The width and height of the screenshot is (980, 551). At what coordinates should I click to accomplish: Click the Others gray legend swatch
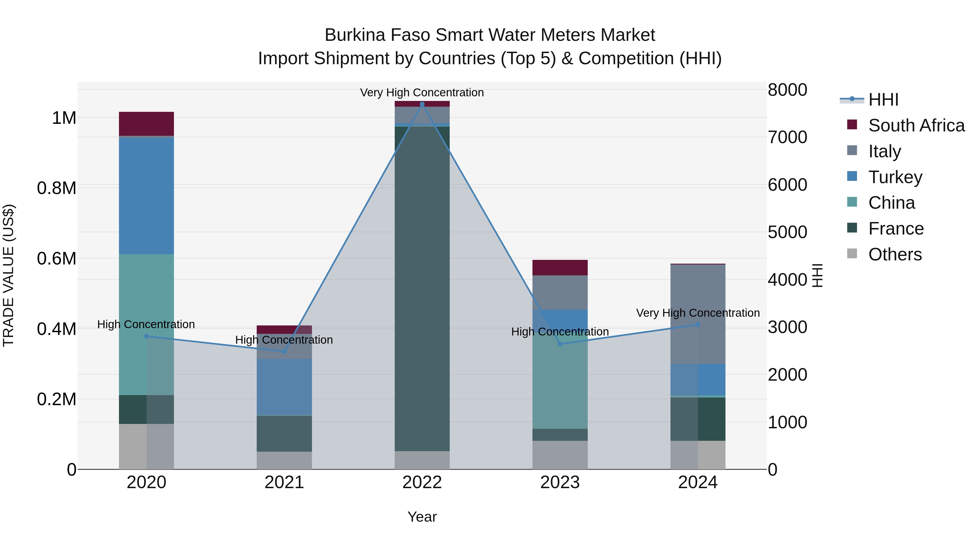852,254
